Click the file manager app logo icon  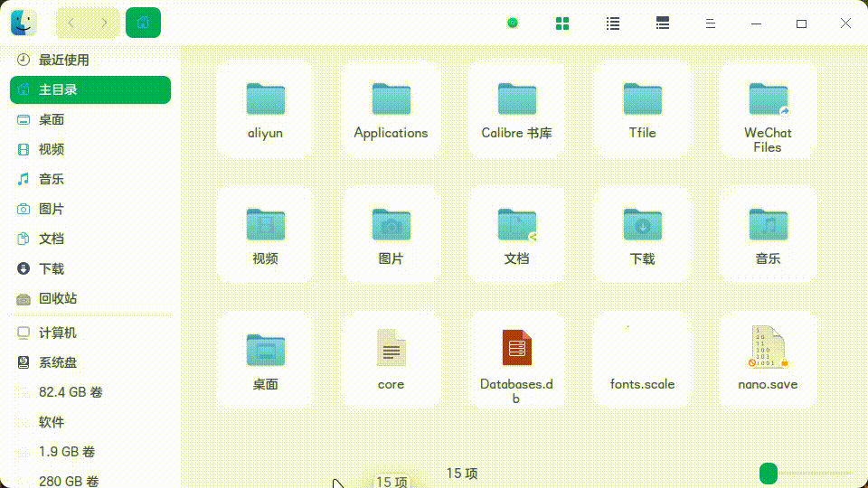coord(24,23)
